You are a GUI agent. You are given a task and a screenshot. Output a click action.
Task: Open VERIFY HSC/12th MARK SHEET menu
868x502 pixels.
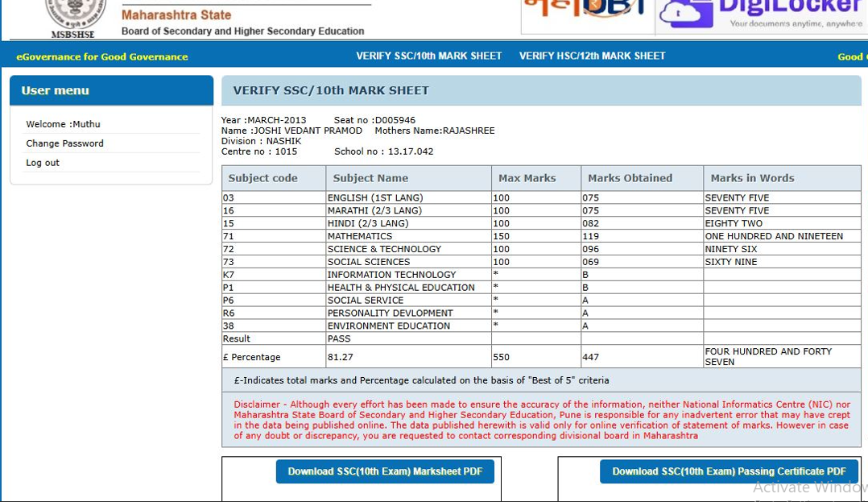pyautogui.click(x=592, y=56)
